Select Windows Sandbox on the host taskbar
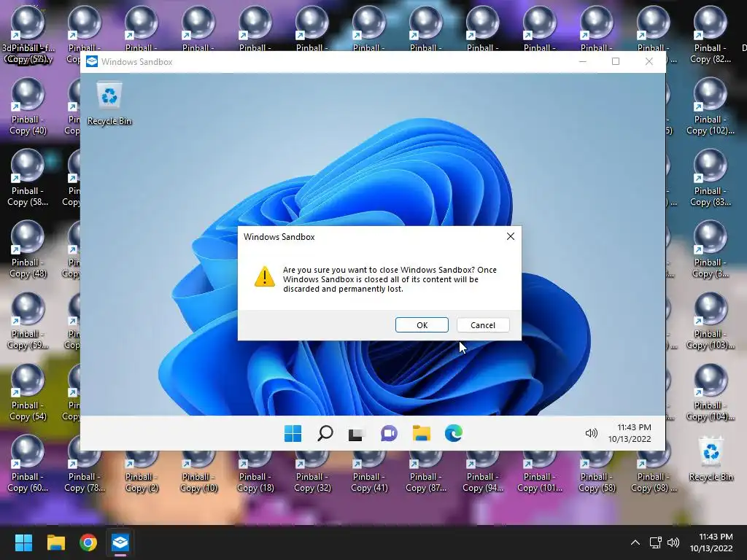The height and width of the screenshot is (560, 747). coord(120,542)
